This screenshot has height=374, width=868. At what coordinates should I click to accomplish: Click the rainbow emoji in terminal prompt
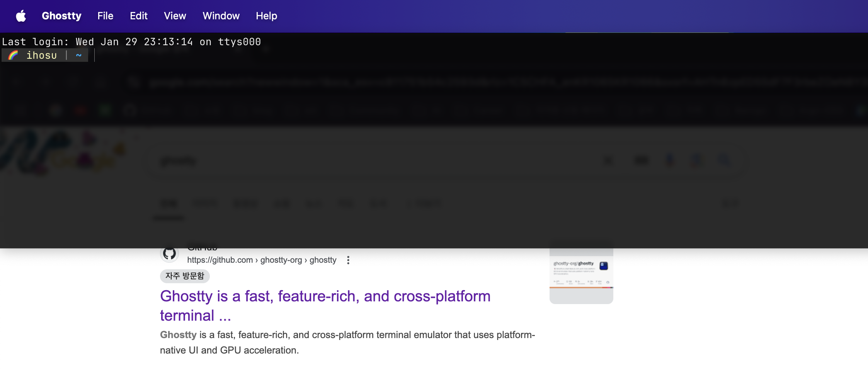[13, 55]
